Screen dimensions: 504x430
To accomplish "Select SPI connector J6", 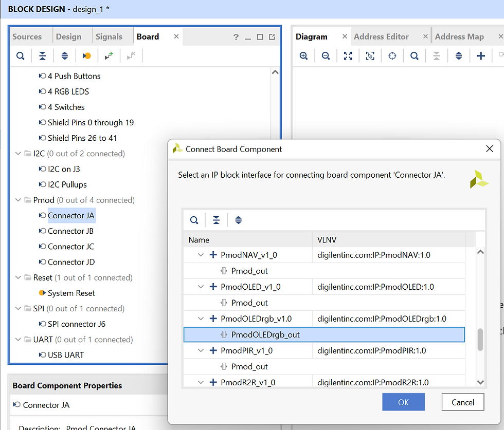I will pos(77,324).
